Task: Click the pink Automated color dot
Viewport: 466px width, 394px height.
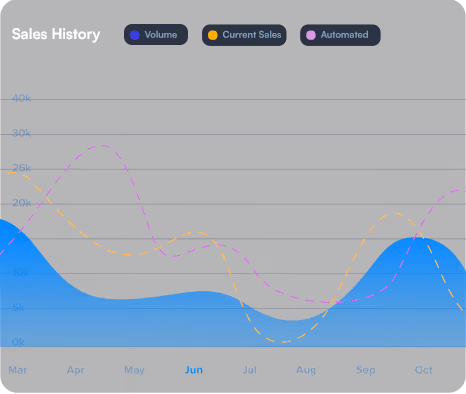Action: (311, 35)
